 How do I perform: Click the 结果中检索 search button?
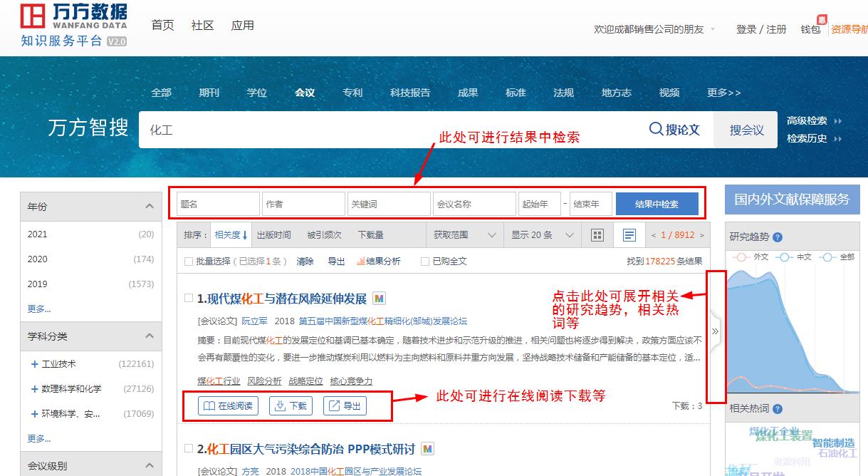tap(656, 203)
